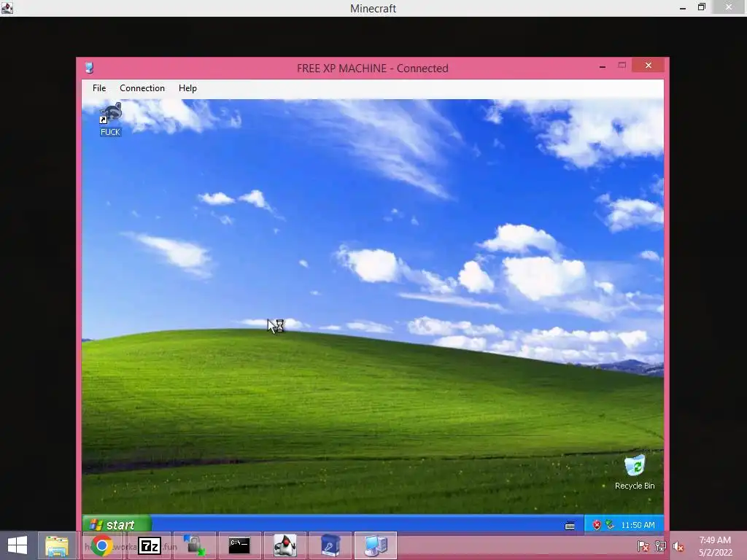Minimize the FREE XP MACHINE window
Screen dimensions: 747x560
603,66
